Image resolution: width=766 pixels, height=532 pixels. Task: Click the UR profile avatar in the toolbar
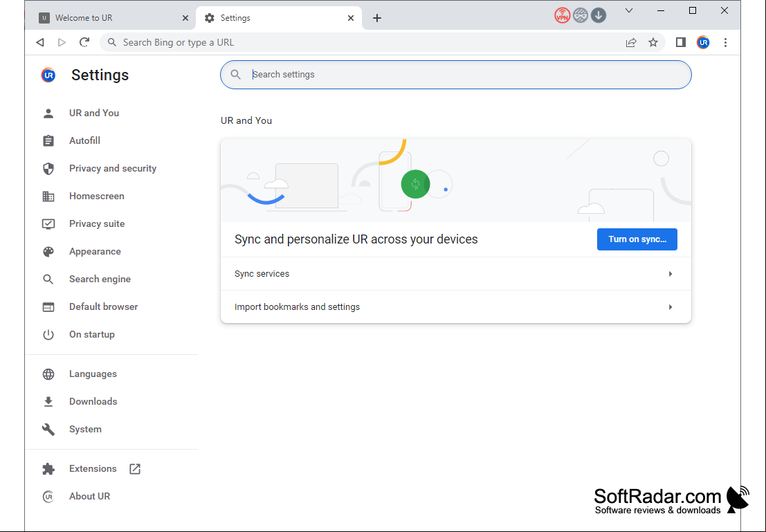[x=703, y=42]
